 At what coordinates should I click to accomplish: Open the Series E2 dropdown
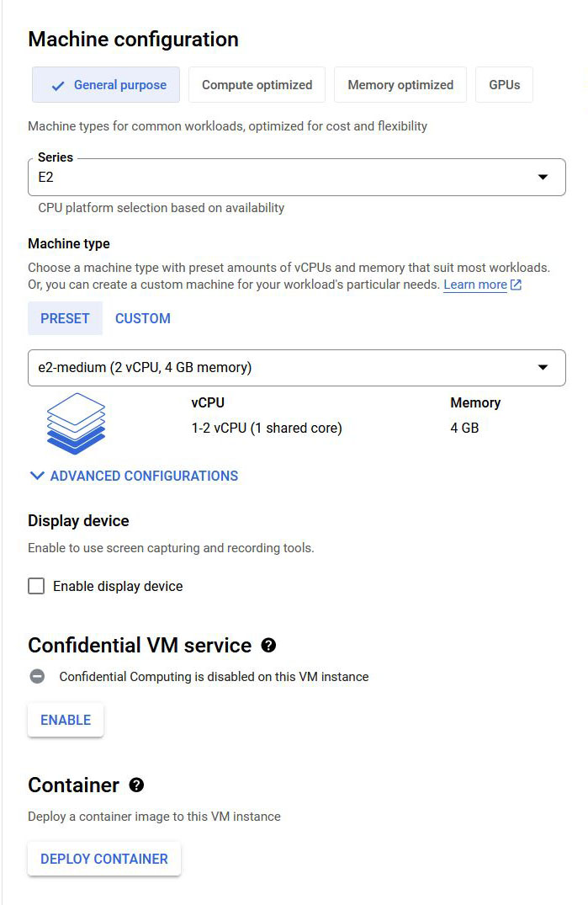[297, 177]
